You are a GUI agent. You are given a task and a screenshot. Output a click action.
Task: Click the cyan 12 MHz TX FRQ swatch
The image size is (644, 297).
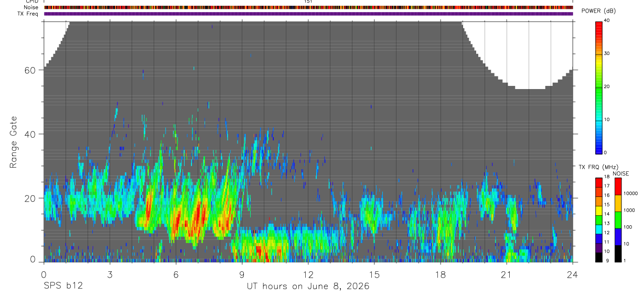pos(599,232)
